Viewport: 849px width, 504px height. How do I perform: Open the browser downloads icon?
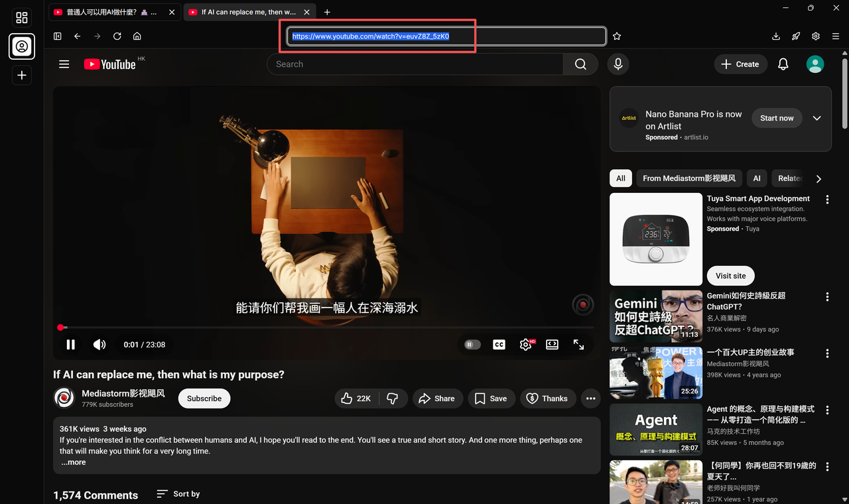coord(776,36)
